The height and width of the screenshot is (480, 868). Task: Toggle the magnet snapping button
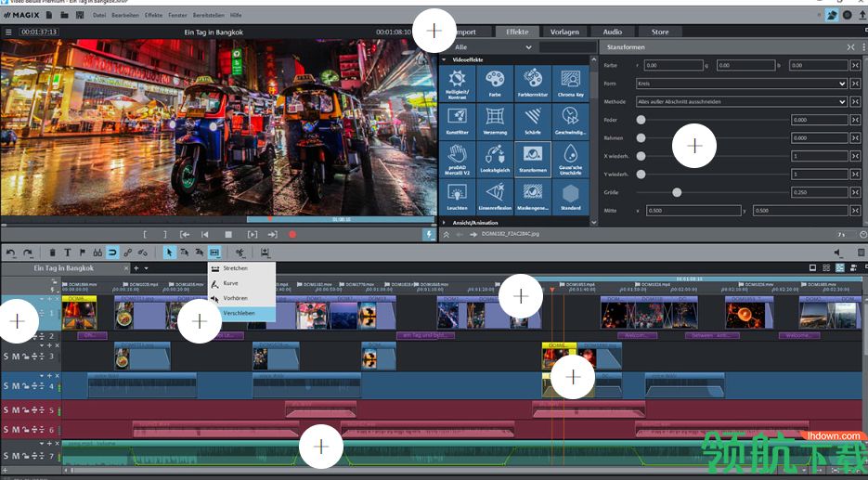[112, 253]
